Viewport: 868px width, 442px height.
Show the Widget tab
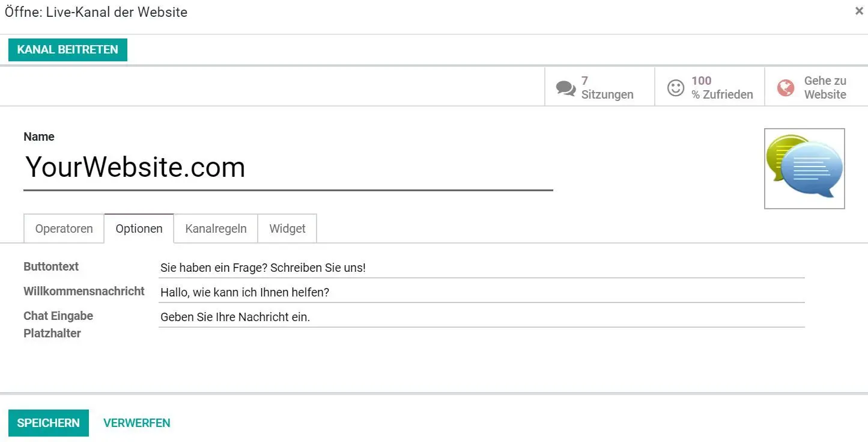pos(287,229)
